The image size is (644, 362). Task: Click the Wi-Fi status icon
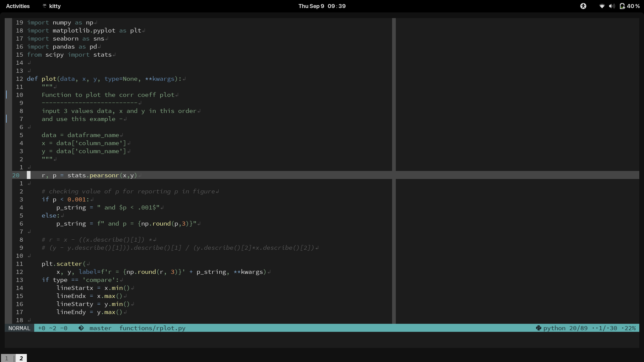pos(602,6)
